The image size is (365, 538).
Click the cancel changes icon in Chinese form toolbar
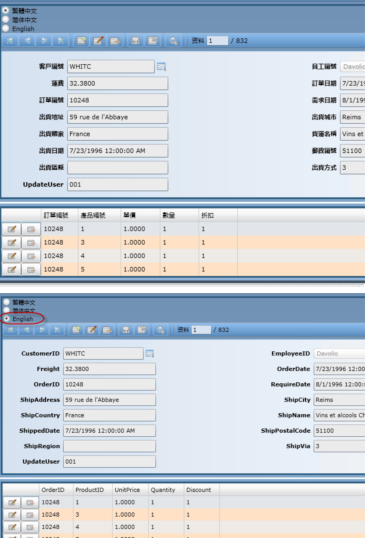coord(153,41)
